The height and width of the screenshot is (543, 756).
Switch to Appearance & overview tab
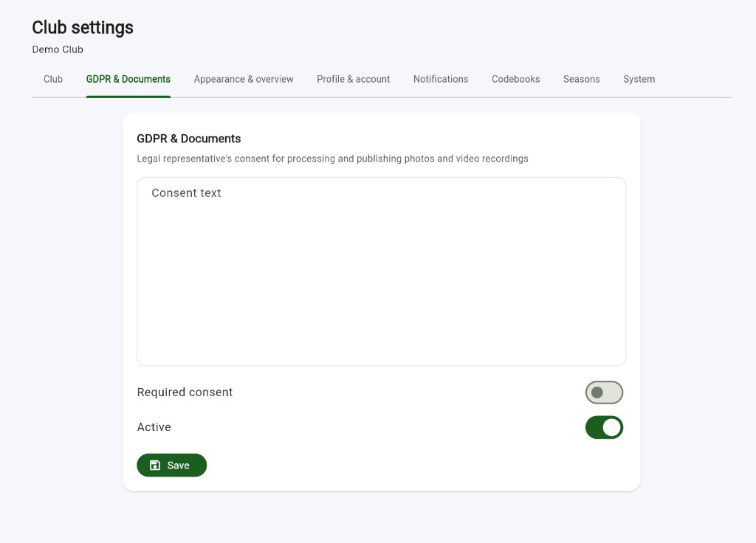tap(244, 80)
